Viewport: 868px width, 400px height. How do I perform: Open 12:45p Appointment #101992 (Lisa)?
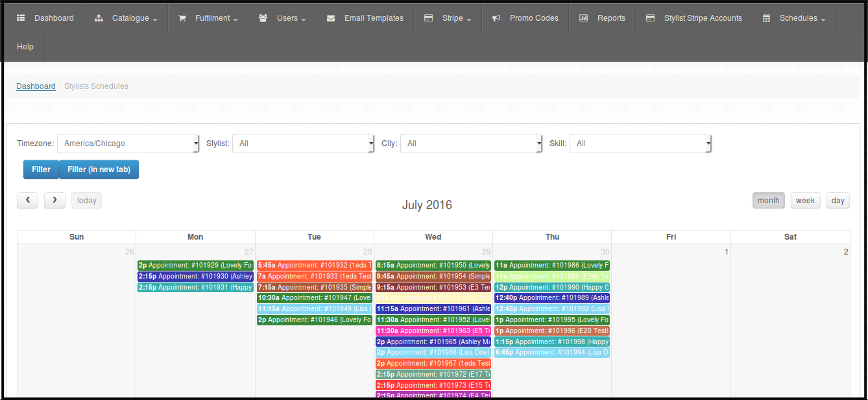(x=552, y=309)
